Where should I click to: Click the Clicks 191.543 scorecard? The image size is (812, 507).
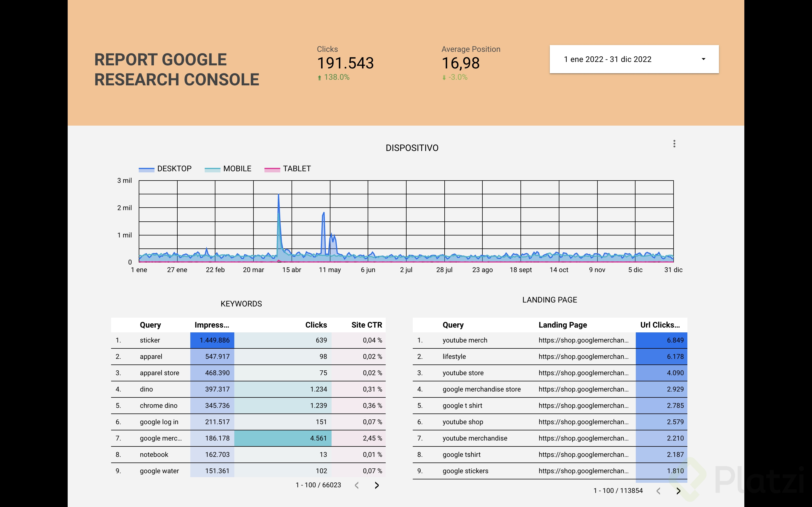point(345,63)
